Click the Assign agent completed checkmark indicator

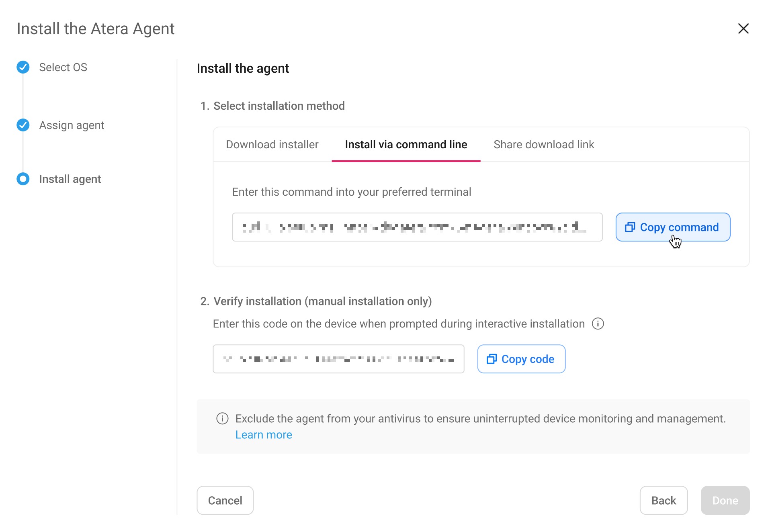click(23, 125)
